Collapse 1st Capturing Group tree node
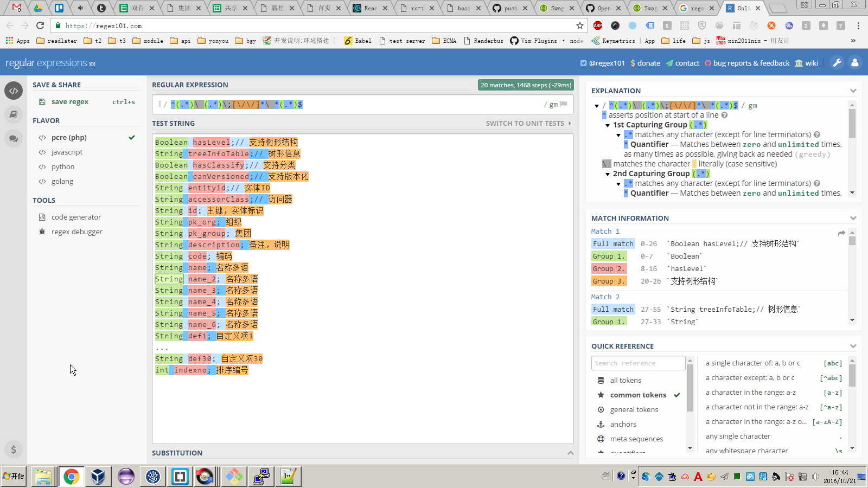This screenshot has width=868, height=488. point(608,125)
